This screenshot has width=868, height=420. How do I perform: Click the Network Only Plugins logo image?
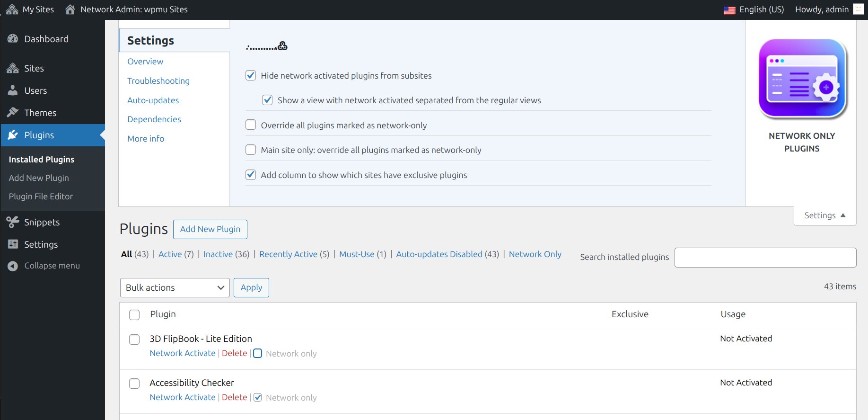(802, 79)
